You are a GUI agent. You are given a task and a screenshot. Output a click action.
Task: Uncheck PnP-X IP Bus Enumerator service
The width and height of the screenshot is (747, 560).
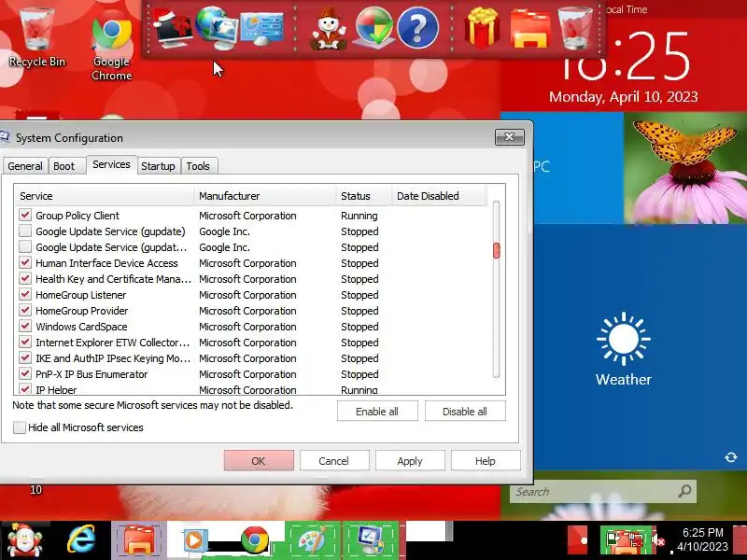pos(25,374)
